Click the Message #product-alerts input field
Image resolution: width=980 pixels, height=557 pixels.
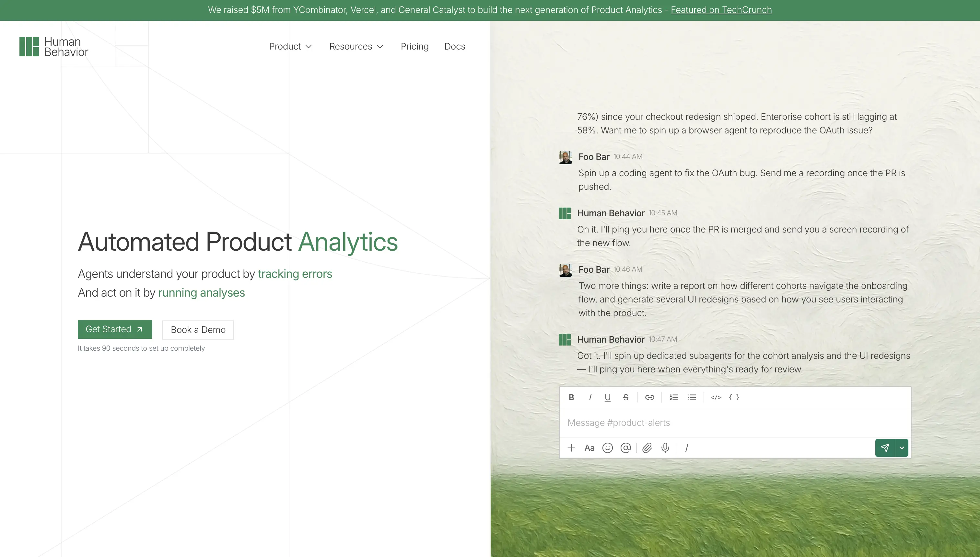[x=735, y=423]
